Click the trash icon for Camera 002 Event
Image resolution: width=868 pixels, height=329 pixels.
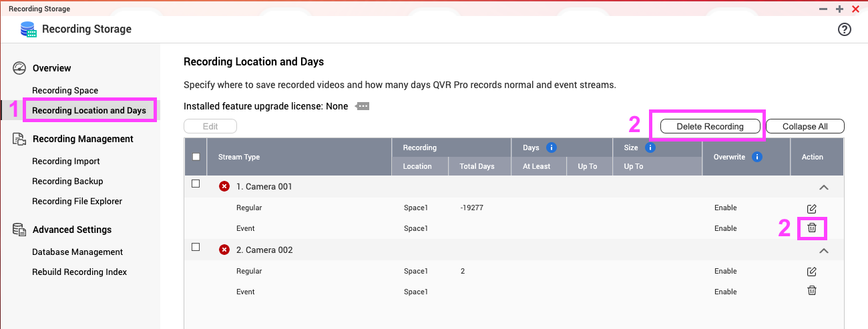click(812, 291)
